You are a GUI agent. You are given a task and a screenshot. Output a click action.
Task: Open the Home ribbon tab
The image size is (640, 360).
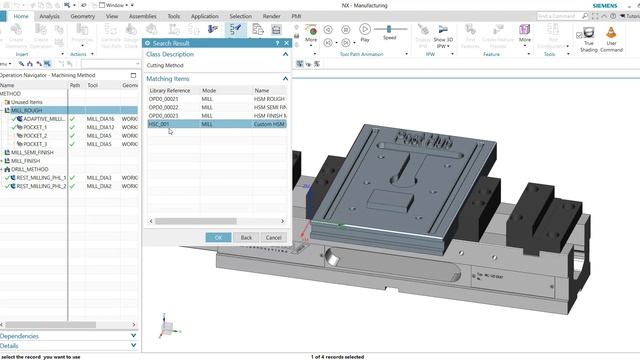tap(21, 16)
